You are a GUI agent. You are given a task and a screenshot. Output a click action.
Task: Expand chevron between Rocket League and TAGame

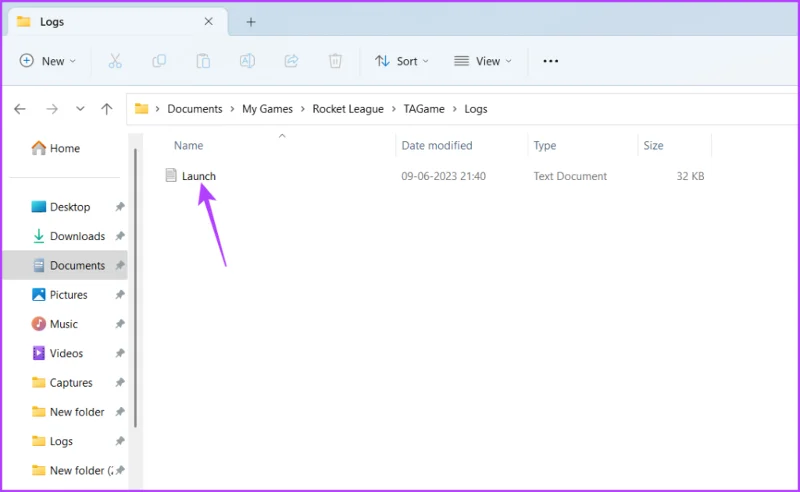[393, 109]
